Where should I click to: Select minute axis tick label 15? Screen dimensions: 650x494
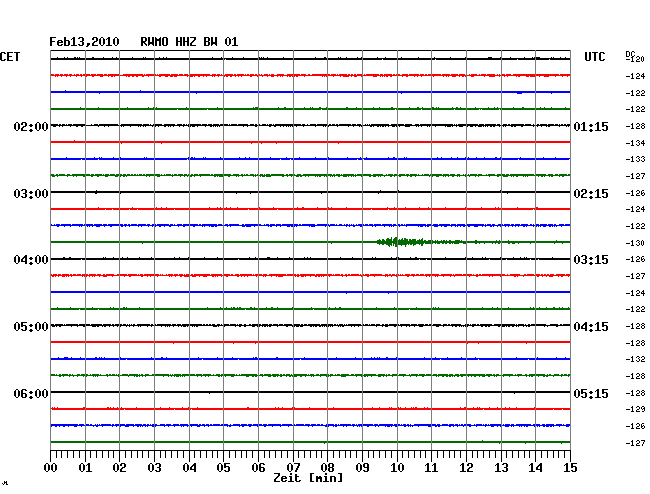coord(570,467)
